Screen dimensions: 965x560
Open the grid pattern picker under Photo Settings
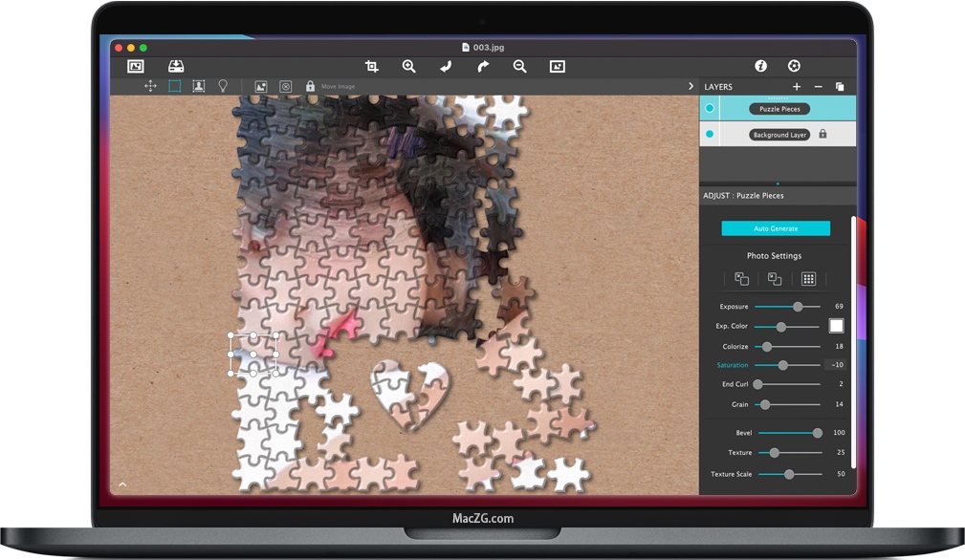pyautogui.click(x=808, y=278)
